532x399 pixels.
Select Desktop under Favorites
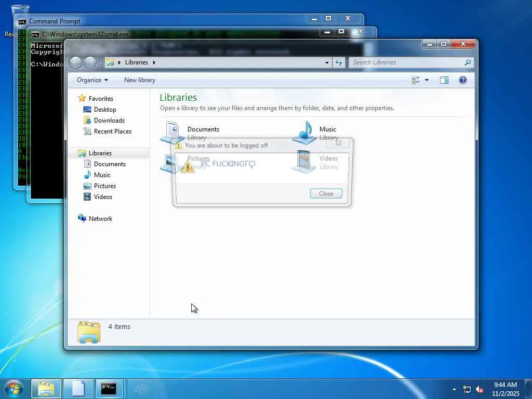coord(105,109)
